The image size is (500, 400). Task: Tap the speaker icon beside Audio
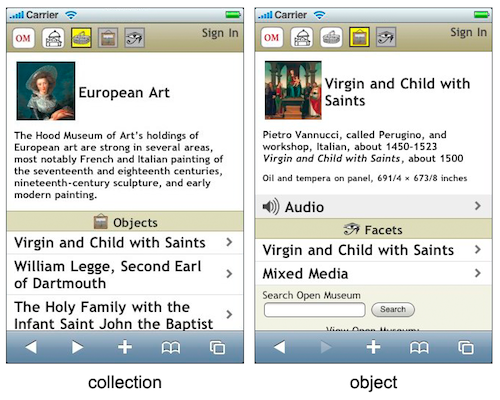point(271,207)
